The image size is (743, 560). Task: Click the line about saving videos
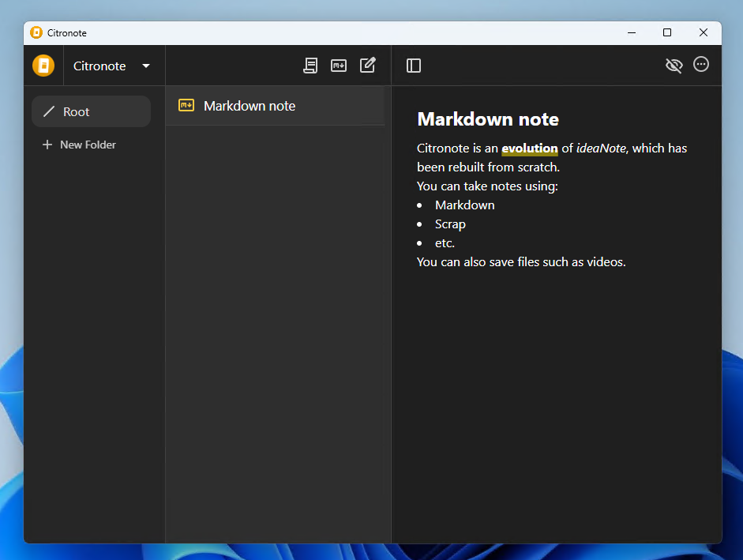521,262
